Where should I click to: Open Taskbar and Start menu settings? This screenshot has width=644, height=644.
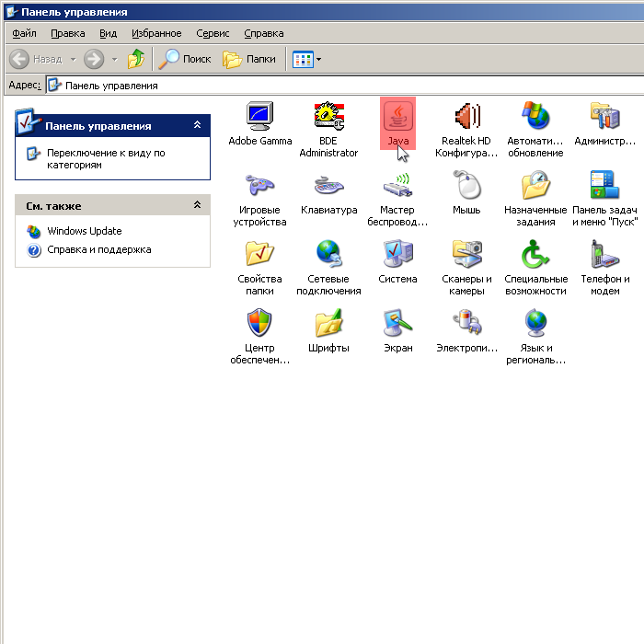pyautogui.click(x=604, y=199)
